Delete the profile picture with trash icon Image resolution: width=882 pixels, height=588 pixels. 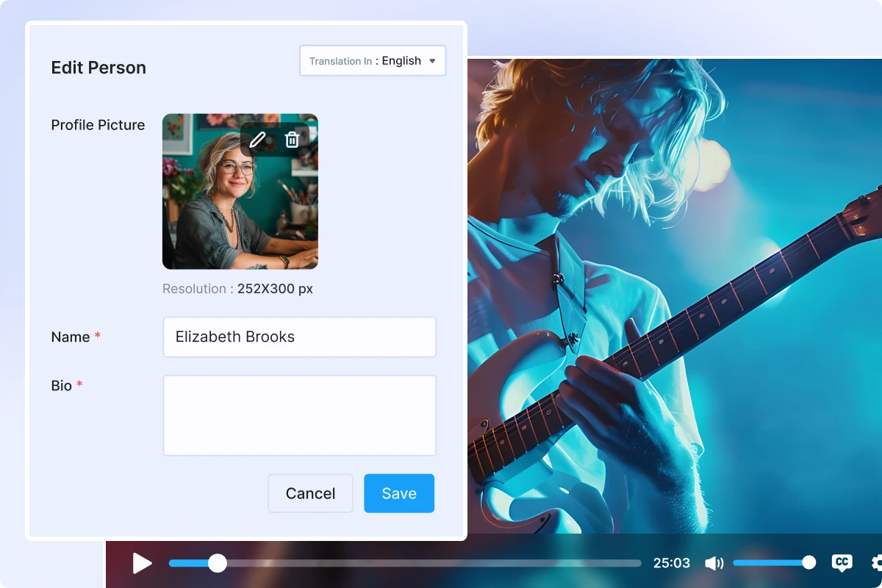pos(292,140)
